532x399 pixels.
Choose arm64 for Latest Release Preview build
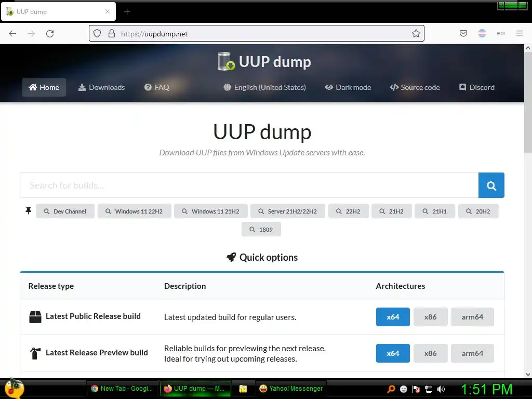click(x=472, y=353)
